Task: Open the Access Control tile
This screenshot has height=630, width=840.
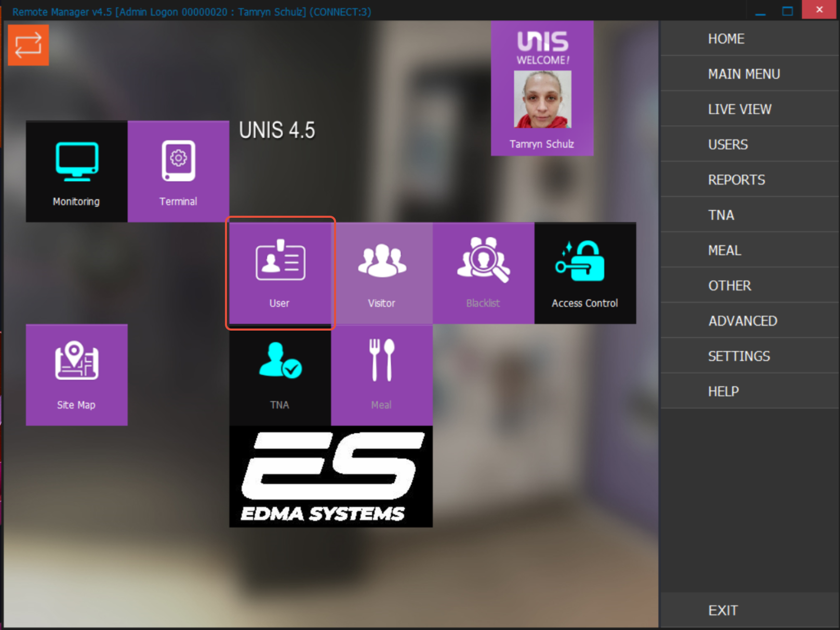Action: pos(585,273)
